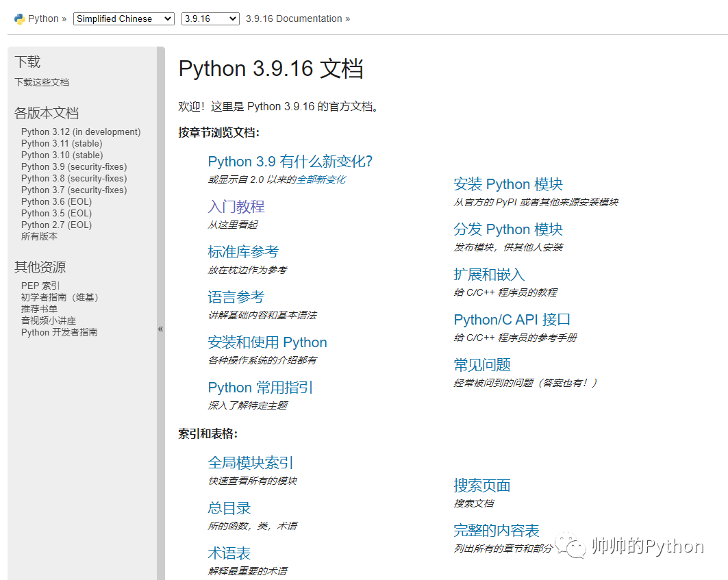This screenshot has height=580, width=728.
Task: Open the 扩展和嵌入 link
Action: pyautogui.click(x=490, y=275)
